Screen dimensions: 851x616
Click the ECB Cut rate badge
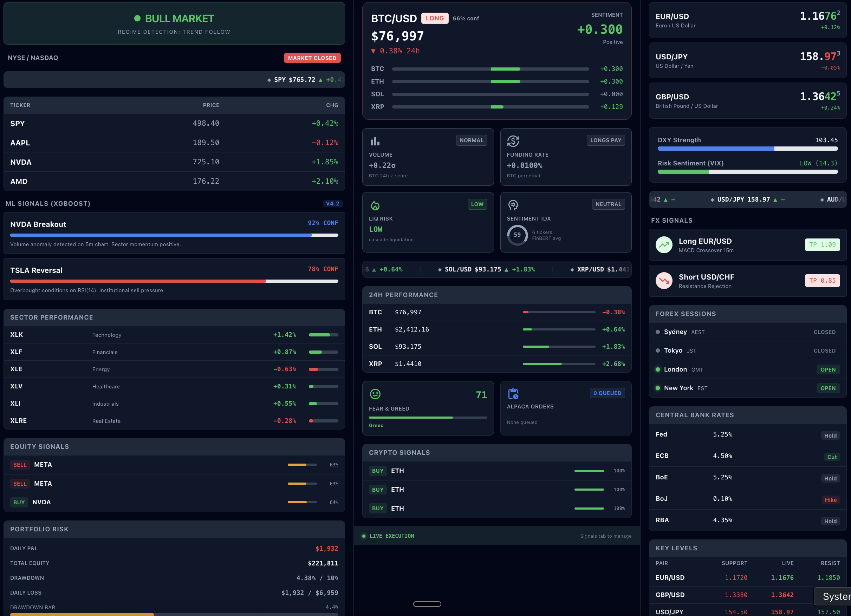pos(831,457)
